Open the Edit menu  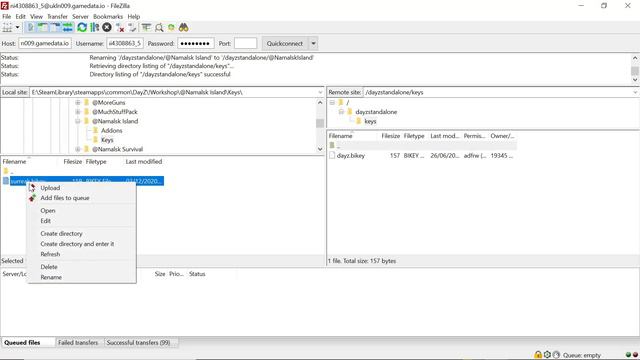20,16
